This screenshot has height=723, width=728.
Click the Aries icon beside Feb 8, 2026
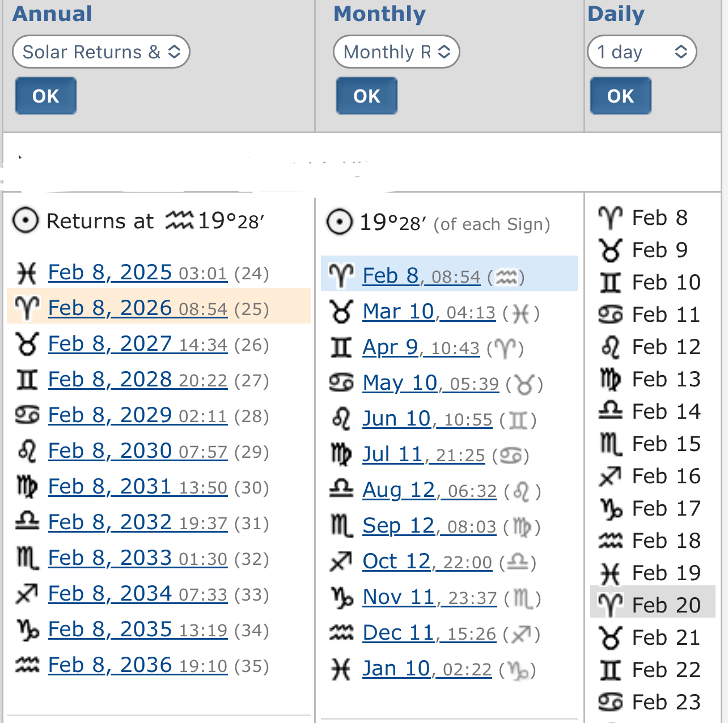point(27,309)
